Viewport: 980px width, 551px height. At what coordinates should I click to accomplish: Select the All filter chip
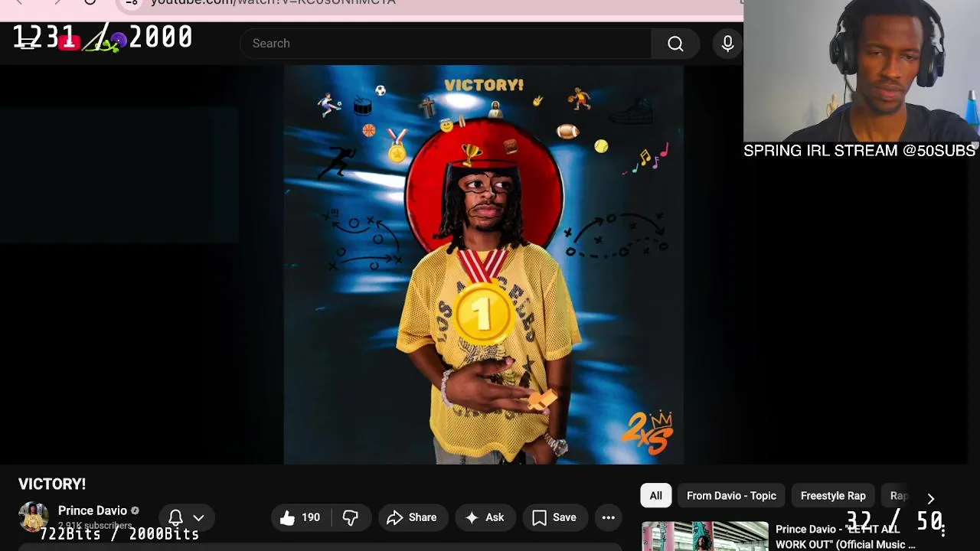(656, 496)
